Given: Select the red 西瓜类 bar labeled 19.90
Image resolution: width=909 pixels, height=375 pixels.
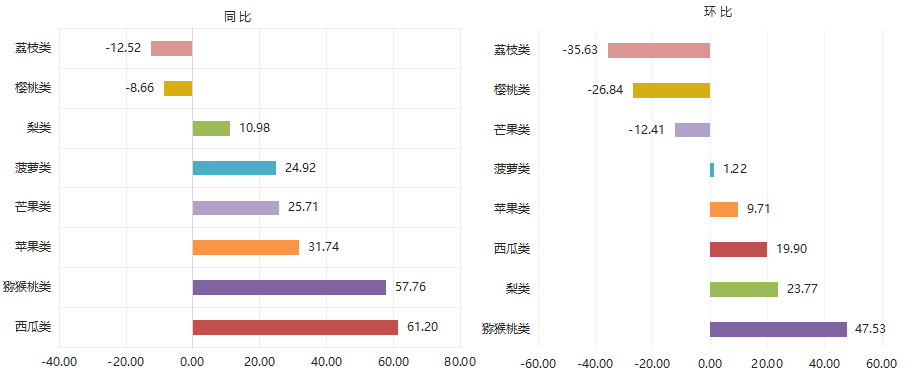Looking at the screenshot, I should pyautogui.click(x=739, y=249).
